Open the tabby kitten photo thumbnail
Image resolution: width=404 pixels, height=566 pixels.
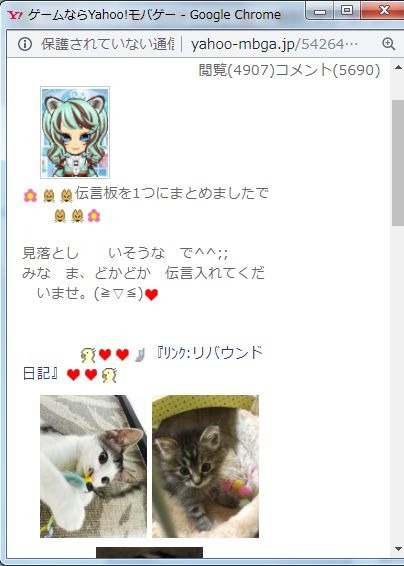click(205, 466)
